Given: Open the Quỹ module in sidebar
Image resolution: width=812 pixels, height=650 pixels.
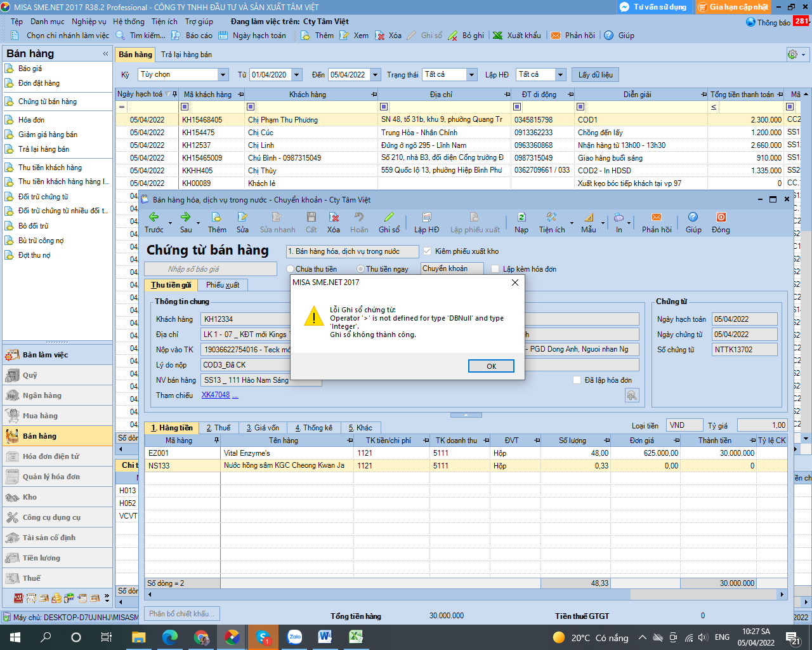Looking at the screenshot, I should (58, 375).
